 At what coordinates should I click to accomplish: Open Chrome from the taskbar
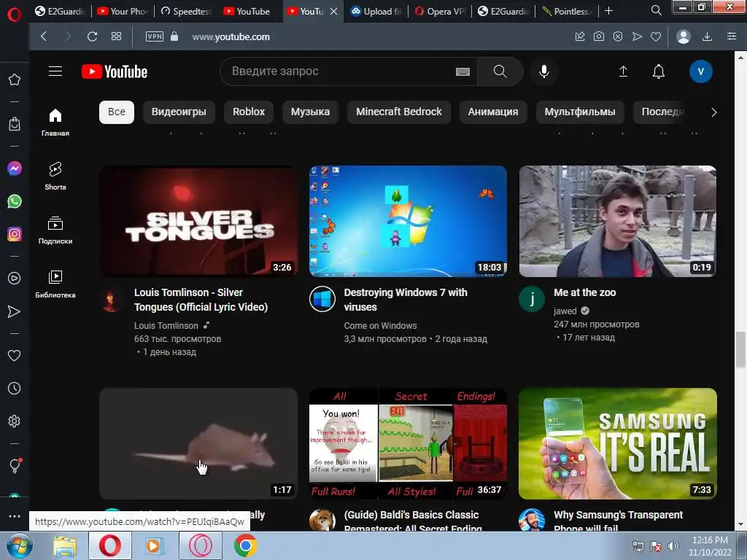click(245, 545)
